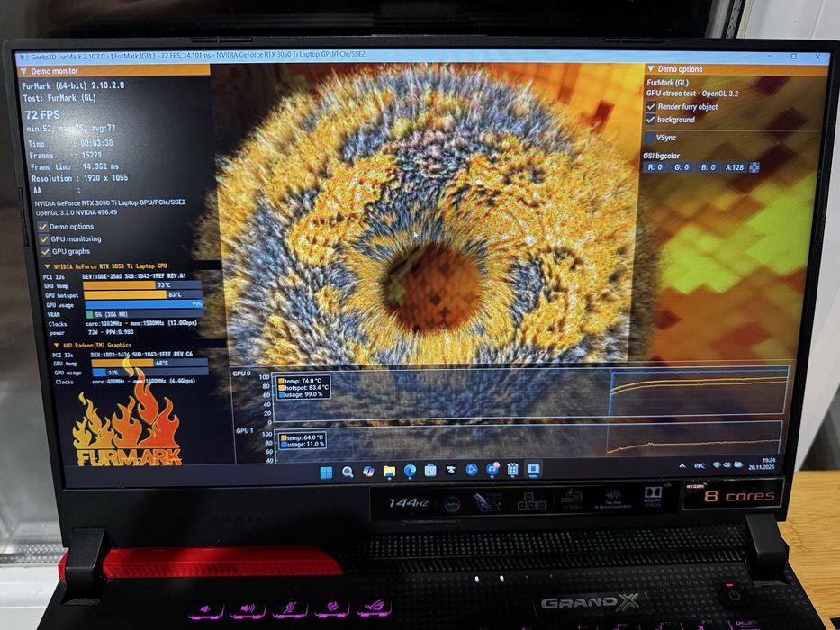Collapse AMD Radeon(TM) Graphics section
This screenshot has height=630, width=840.
56,345
